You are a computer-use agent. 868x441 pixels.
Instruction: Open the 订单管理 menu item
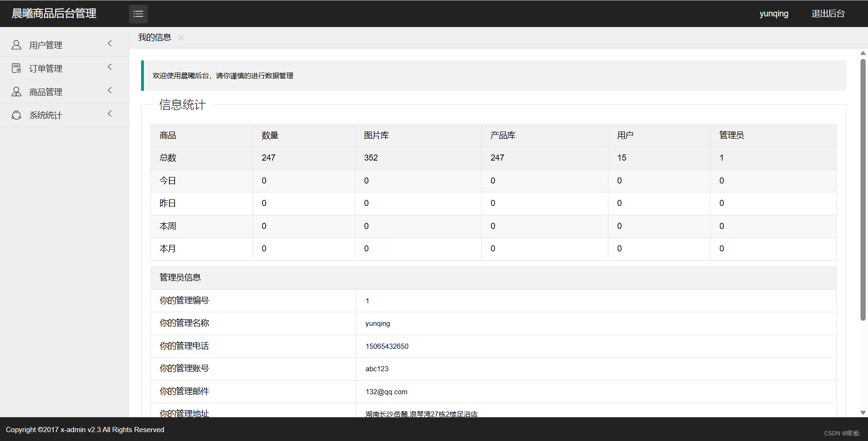tap(64, 68)
